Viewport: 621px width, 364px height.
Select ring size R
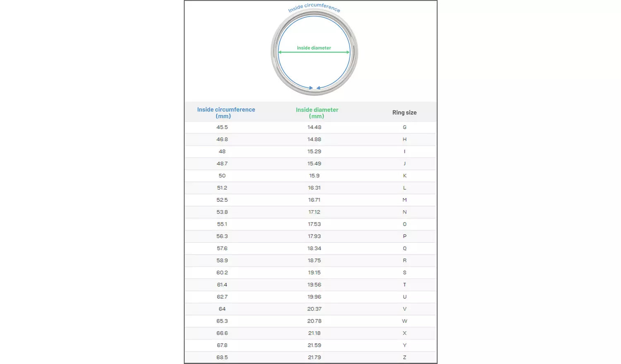[x=404, y=261]
